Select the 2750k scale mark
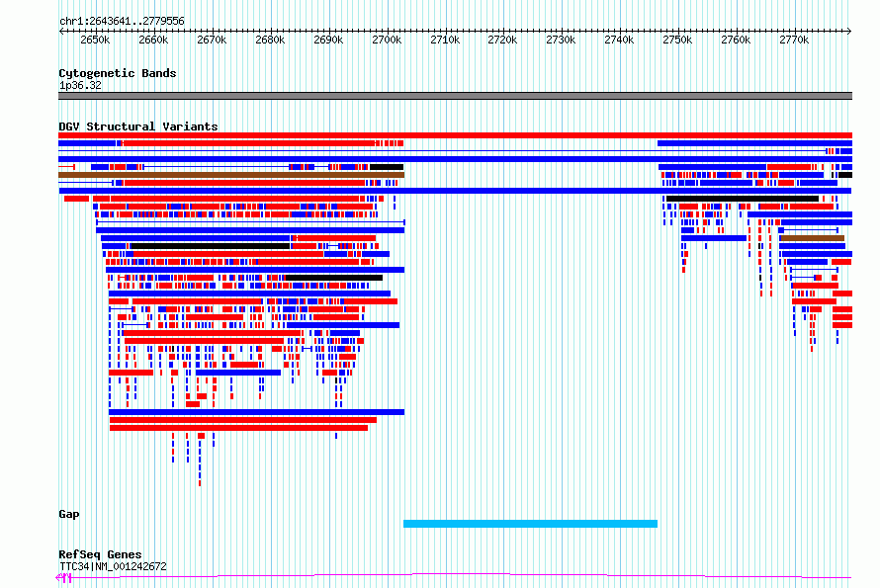 pos(677,41)
